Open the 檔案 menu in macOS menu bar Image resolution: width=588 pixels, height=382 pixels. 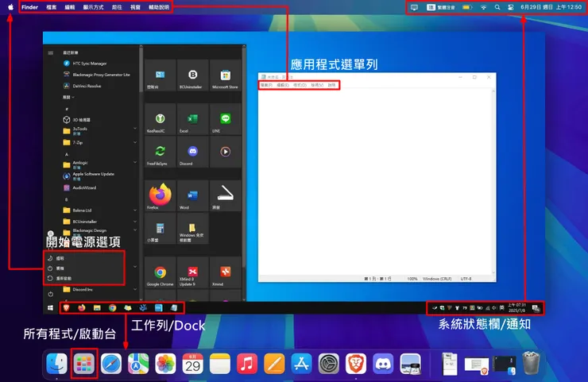(x=52, y=7)
